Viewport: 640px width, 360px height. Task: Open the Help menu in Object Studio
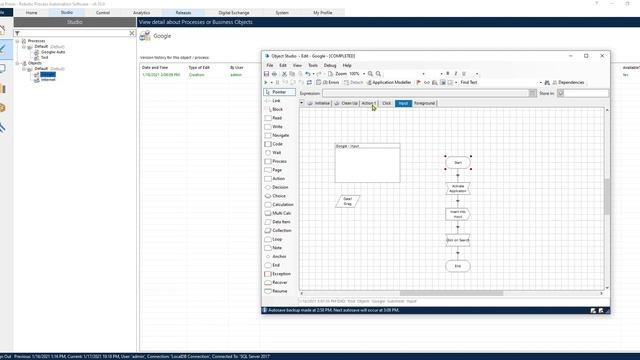(347, 65)
